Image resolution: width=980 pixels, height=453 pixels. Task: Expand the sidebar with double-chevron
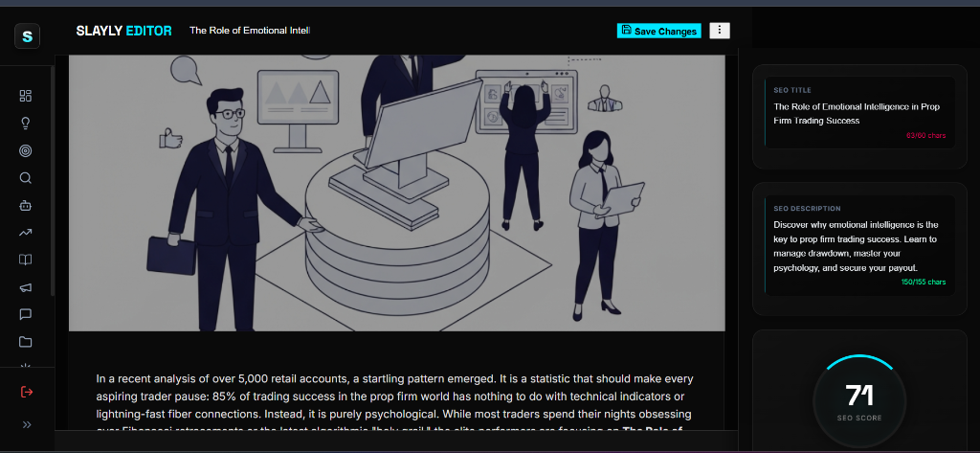[27, 425]
